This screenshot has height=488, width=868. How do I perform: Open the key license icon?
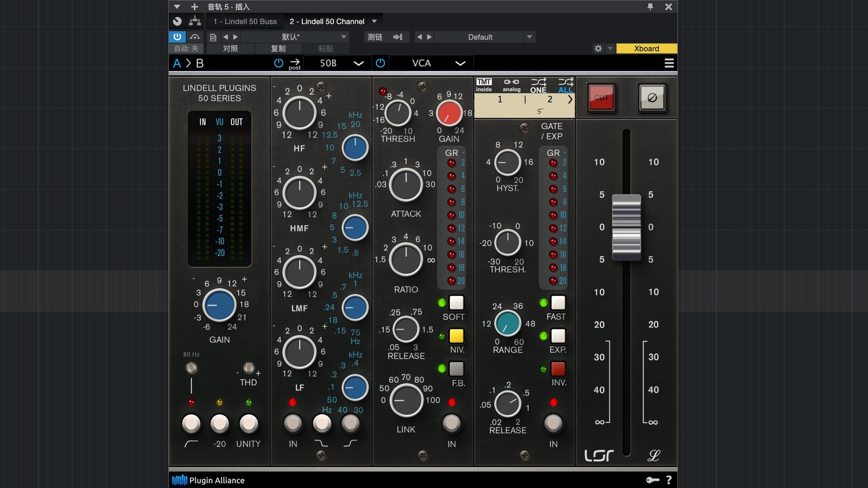pyautogui.click(x=652, y=480)
